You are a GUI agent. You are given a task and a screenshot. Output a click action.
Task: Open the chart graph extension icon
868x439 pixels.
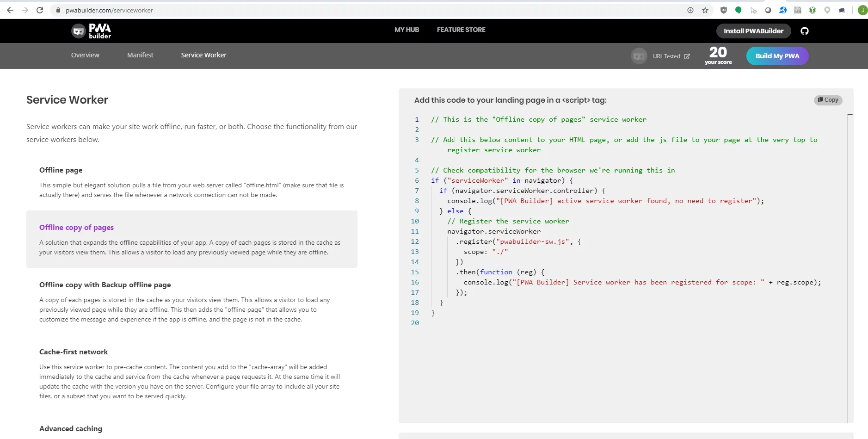pos(798,10)
